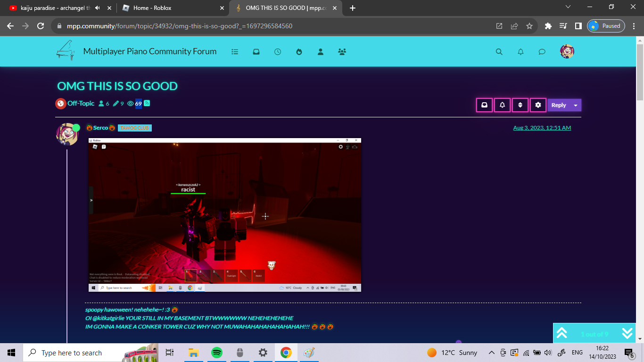The height and width of the screenshot is (362, 644).
Task: Mark topic unread with pink inbox button
Action: [x=484, y=105]
